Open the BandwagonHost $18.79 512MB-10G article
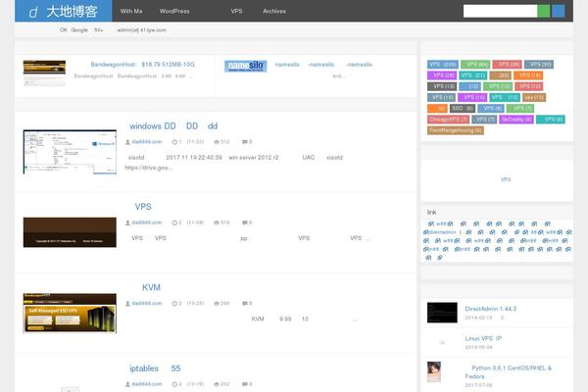 (142, 65)
